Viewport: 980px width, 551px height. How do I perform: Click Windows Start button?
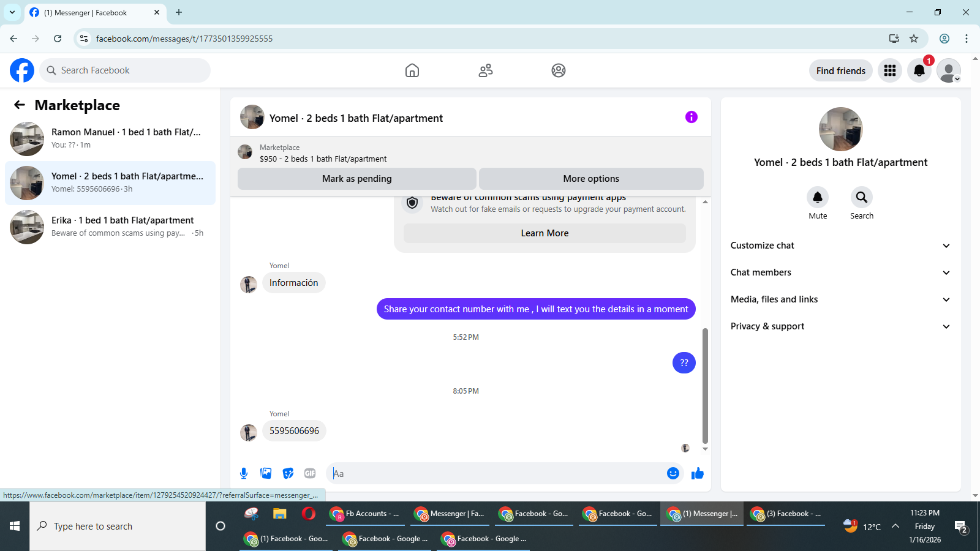tap(15, 526)
